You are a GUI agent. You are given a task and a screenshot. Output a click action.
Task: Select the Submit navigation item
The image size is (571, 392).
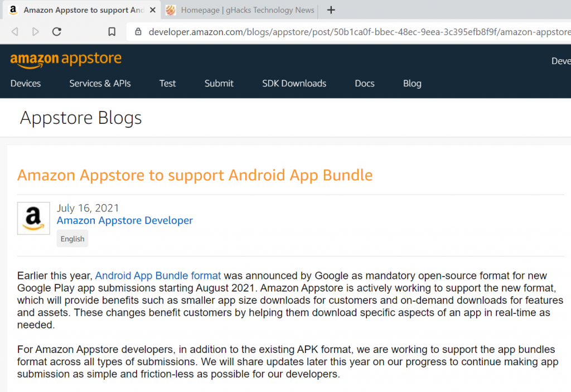point(219,83)
